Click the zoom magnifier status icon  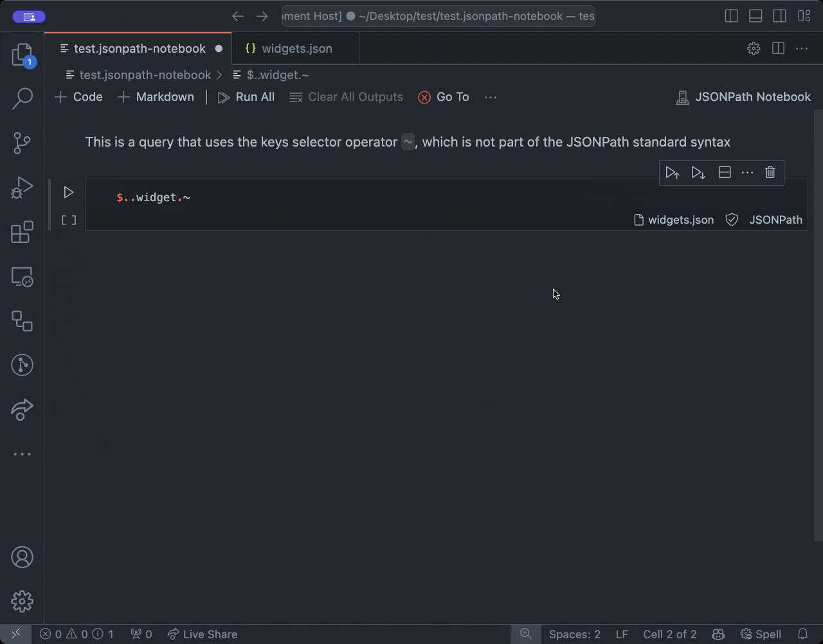[x=526, y=634]
